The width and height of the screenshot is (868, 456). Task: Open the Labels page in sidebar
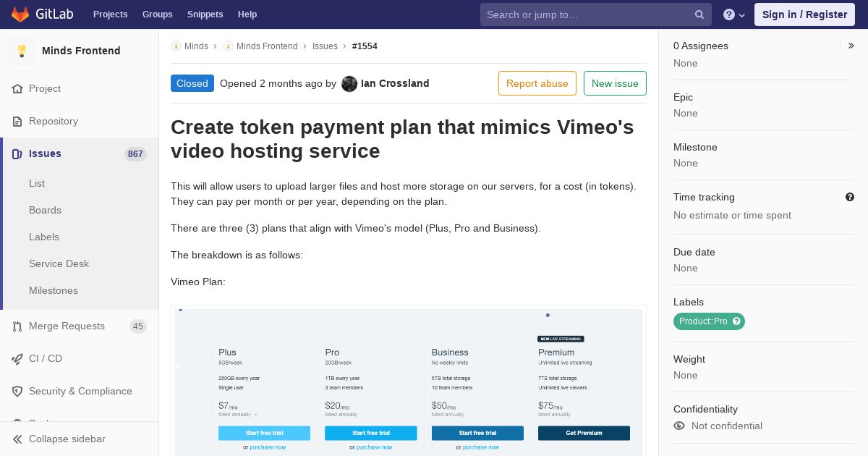point(44,237)
